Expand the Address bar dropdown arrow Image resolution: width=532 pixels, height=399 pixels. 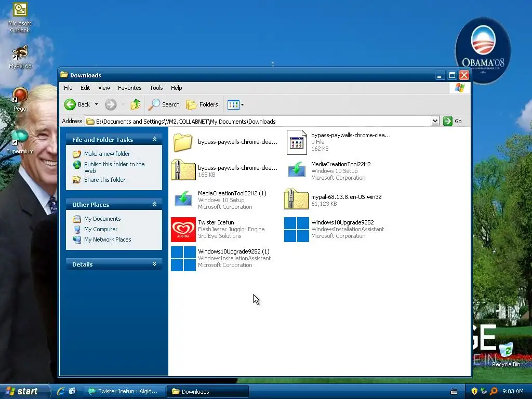click(435, 121)
